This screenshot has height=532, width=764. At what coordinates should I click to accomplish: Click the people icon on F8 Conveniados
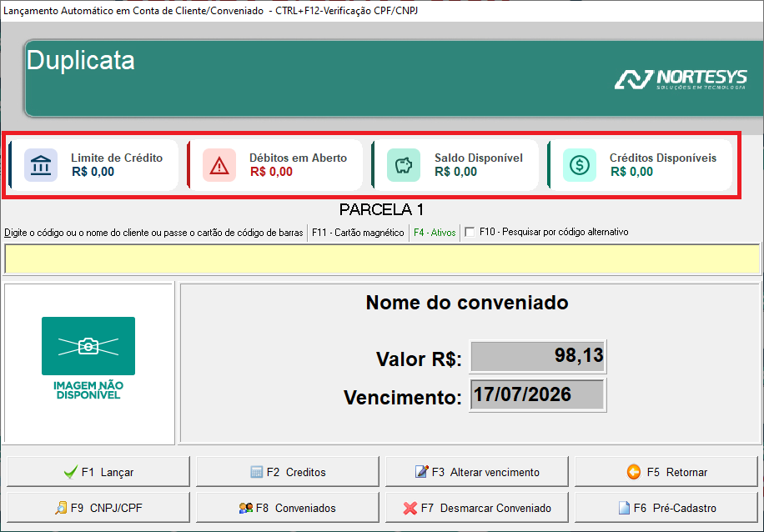[245, 508]
